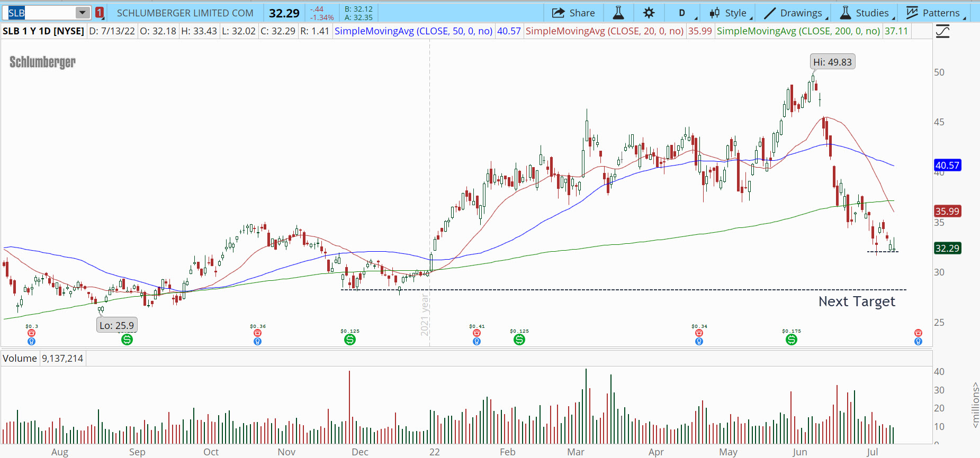Click the 9,137,214 volume value
980x458 pixels.
62,359
